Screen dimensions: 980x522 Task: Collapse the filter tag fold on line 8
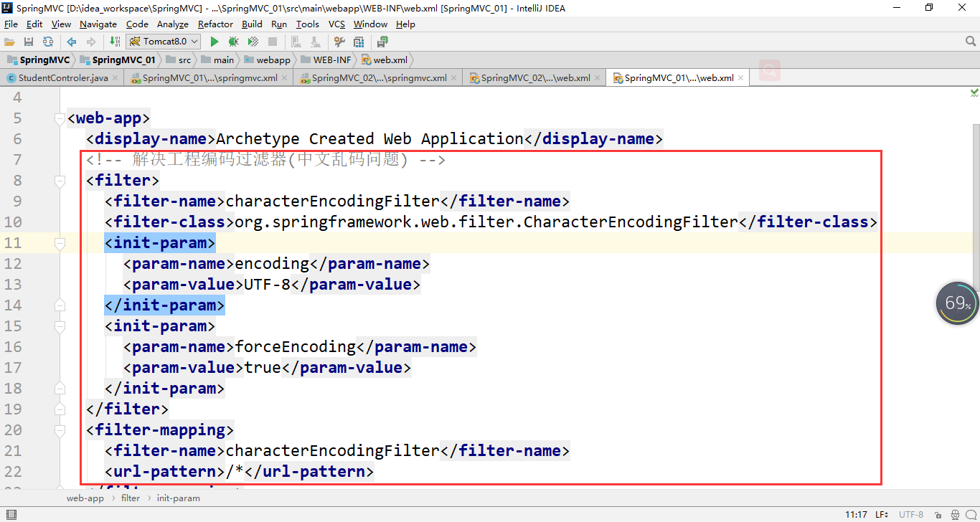(x=60, y=181)
